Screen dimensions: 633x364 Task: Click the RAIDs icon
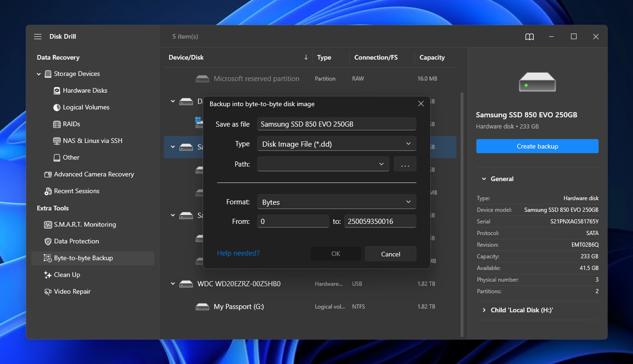point(57,124)
